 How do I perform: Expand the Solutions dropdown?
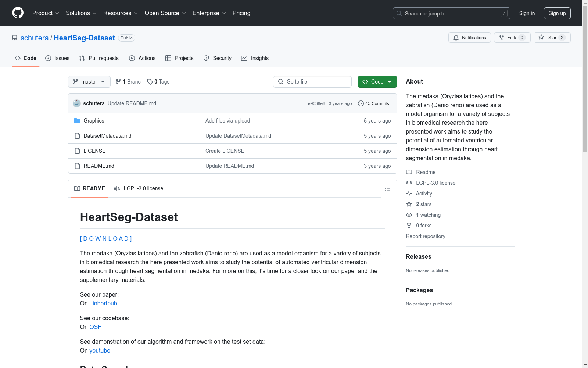tap(81, 13)
